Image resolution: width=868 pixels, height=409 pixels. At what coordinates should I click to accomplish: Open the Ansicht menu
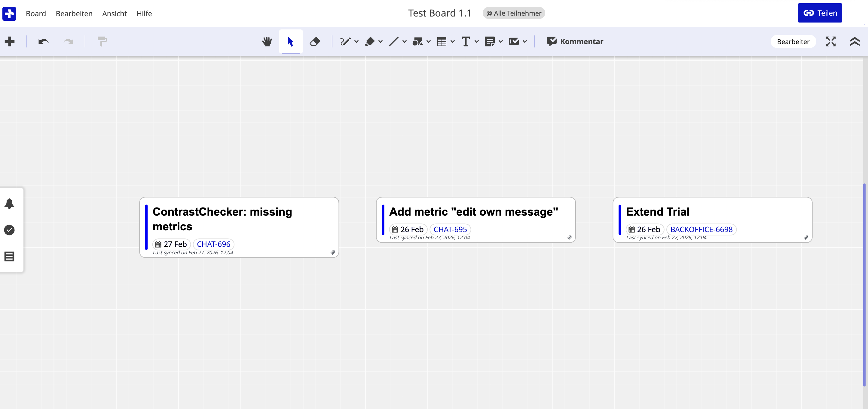tap(114, 14)
